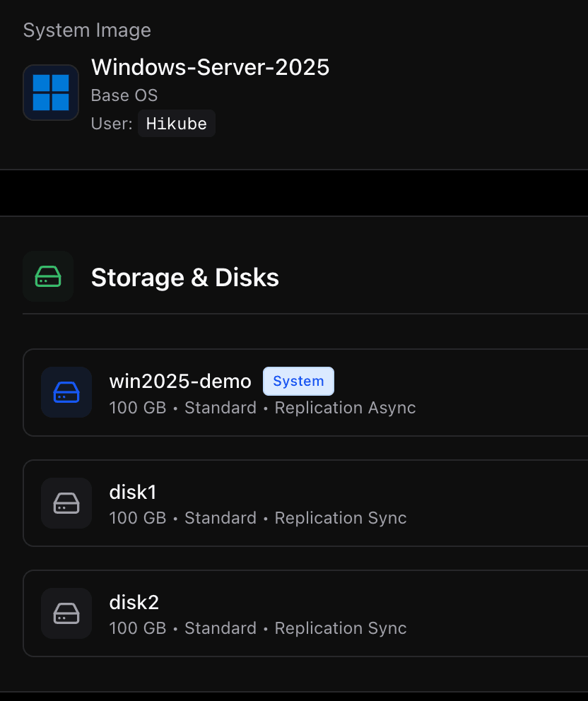Select the Windows-Server-2025 title
The image size is (588, 701).
[210, 68]
